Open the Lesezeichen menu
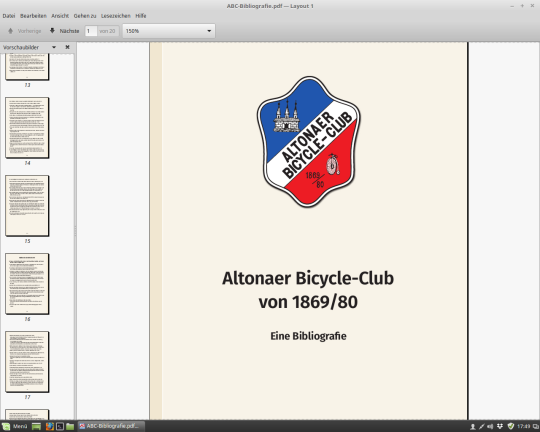540x432 pixels. (116, 16)
